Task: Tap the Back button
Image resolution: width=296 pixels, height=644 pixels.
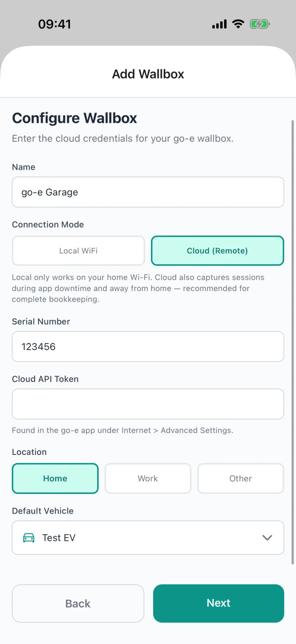Action: pyautogui.click(x=78, y=603)
